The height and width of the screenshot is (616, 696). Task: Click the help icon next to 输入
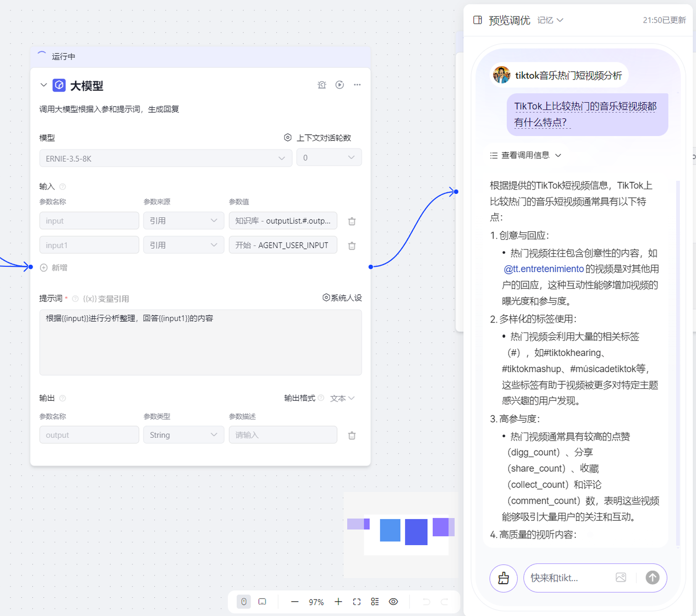[x=63, y=186]
